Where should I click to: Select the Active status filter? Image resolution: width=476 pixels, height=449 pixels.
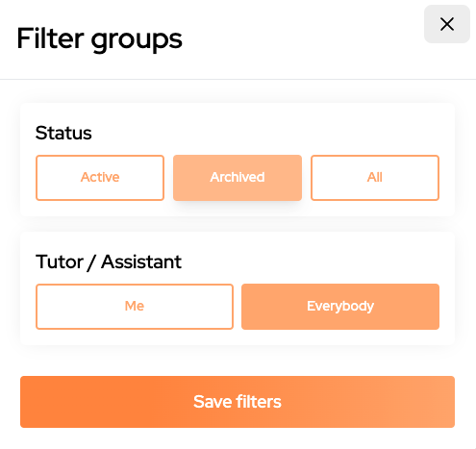coord(100,178)
